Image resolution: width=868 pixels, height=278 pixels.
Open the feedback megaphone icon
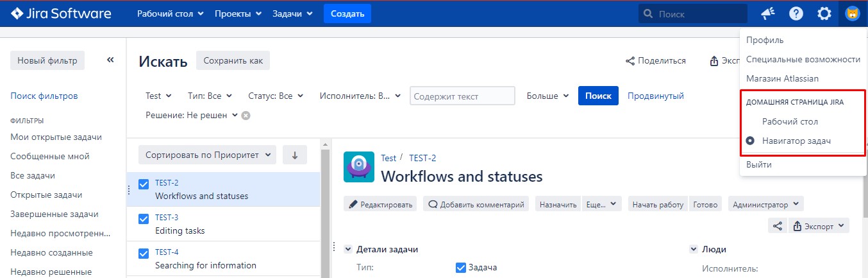(767, 13)
